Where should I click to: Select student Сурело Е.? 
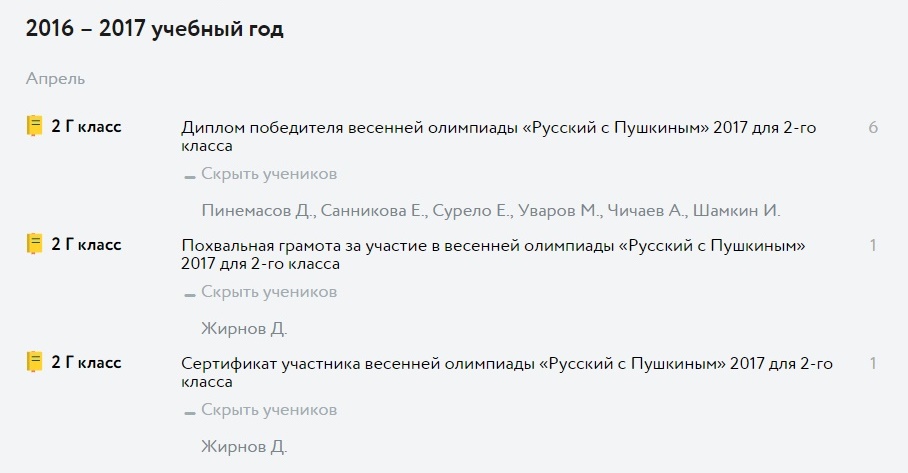[472, 211]
